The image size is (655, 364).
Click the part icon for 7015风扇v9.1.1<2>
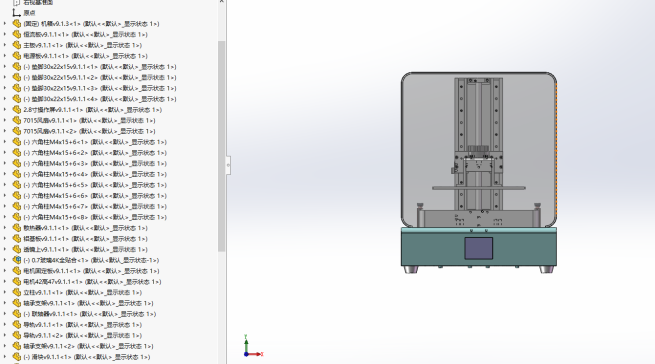[17, 131]
